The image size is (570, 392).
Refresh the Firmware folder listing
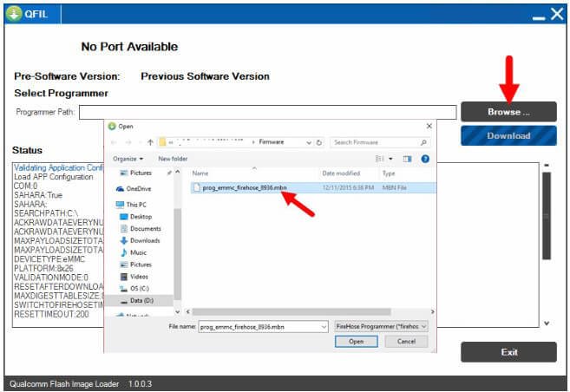tap(318, 142)
